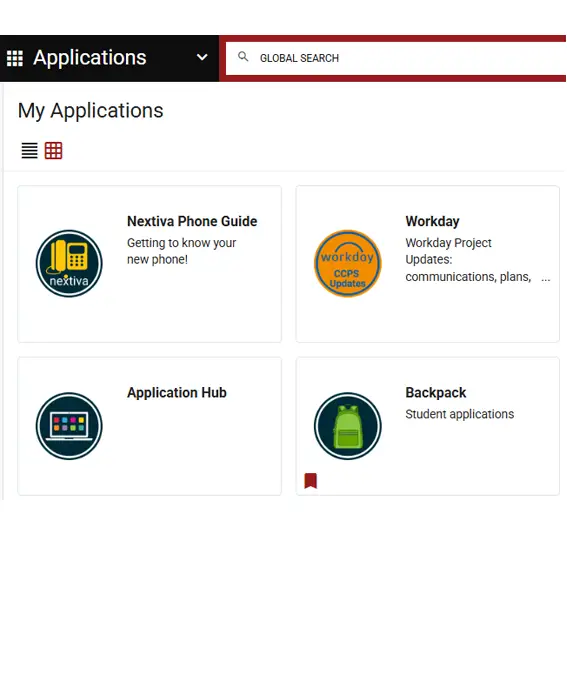The width and height of the screenshot is (567, 699).
Task: Click the My Applications heading
Action: click(x=90, y=111)
